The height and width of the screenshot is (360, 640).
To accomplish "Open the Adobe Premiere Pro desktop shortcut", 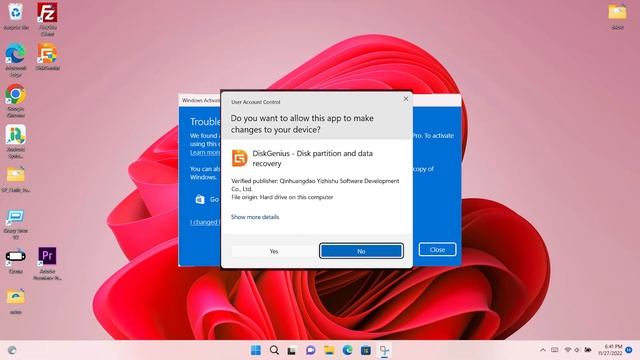I will (47, 263).
